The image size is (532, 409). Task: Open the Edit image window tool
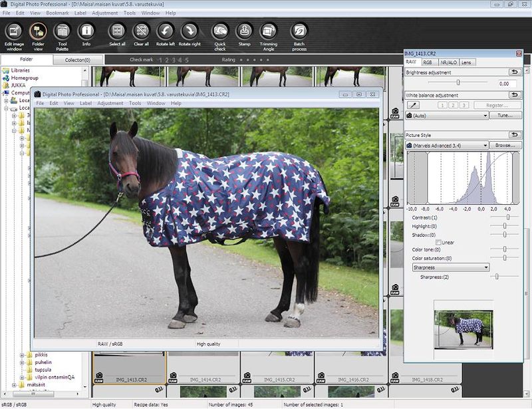point(14,37)
